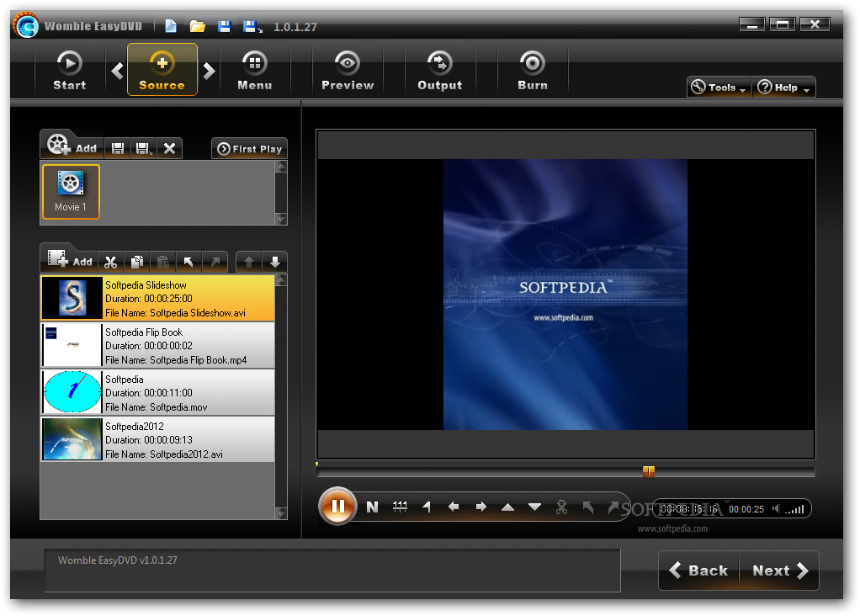
Task: Save movie icon in the movie toolbar
Action: pos(117,149)
